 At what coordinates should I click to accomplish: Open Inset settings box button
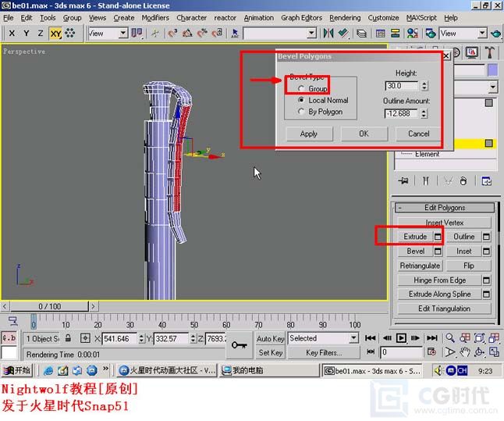(486, 251)
